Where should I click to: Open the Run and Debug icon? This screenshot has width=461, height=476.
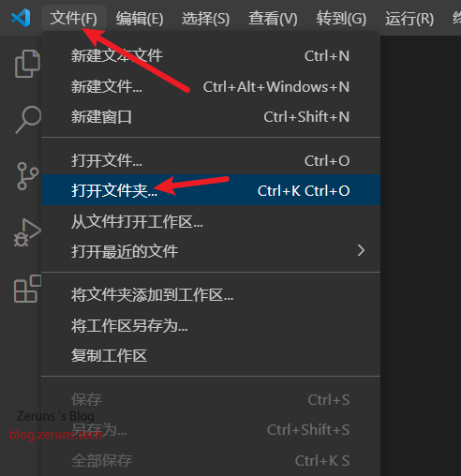point(27,232)
